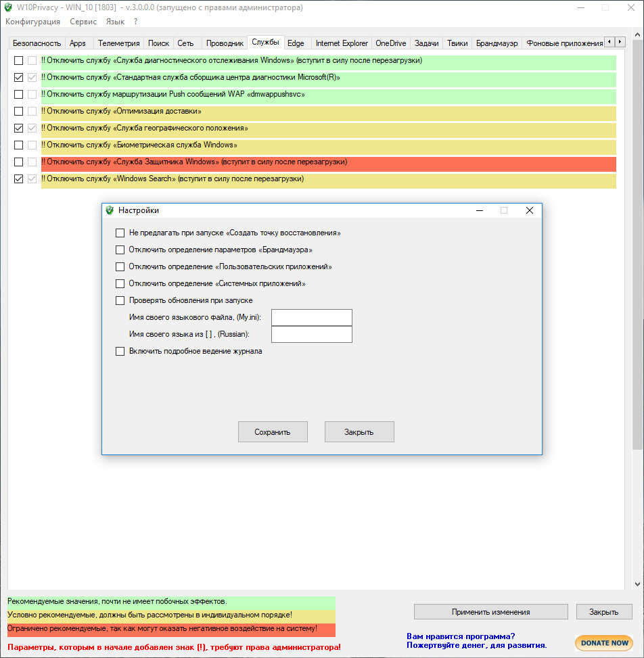Switch to the Телеметрия tab
This screenshot has height=658, width=644.
coord(119,43)
